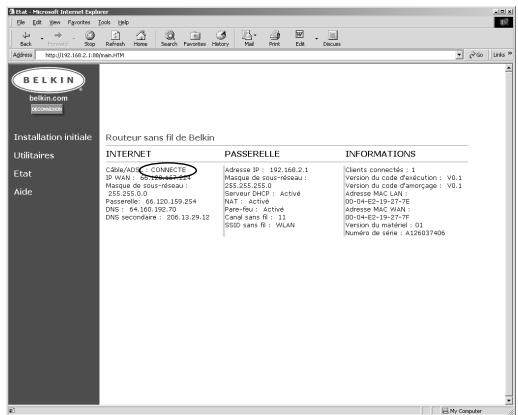Click the Back toolbar icon
518x415 pixels.
pos(26,39)
